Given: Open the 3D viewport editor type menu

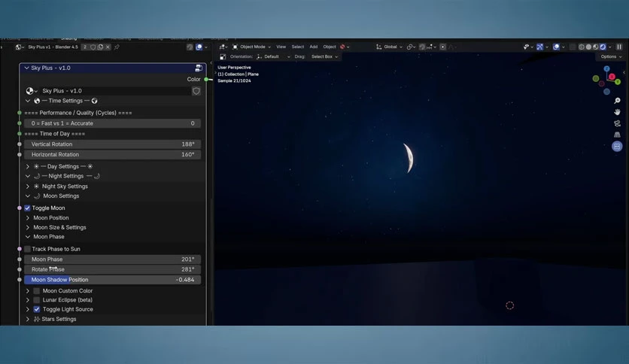Looking at the screenshot, I should [223, 47].
